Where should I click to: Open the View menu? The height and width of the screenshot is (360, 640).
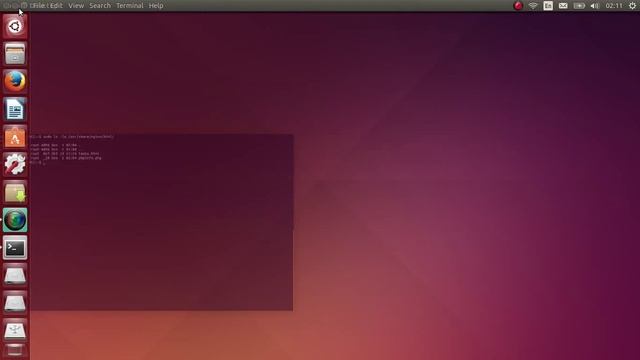click(x=76, y=6)
